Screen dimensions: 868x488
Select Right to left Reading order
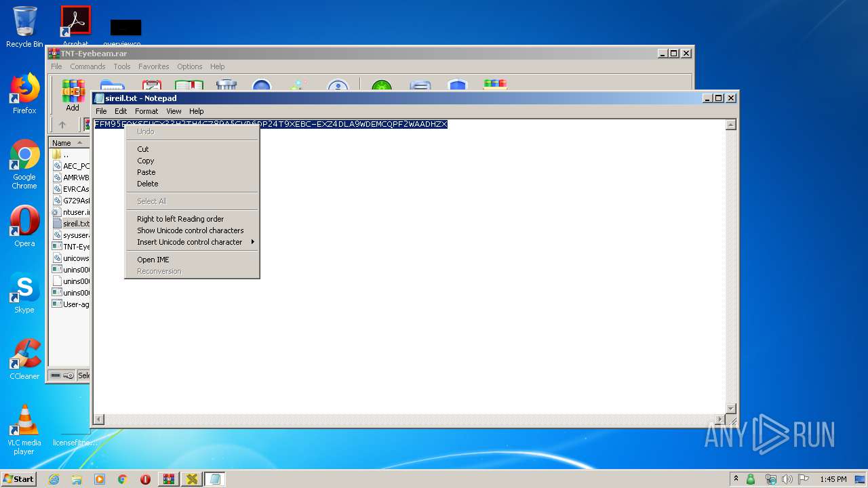[x=193, y=219]
